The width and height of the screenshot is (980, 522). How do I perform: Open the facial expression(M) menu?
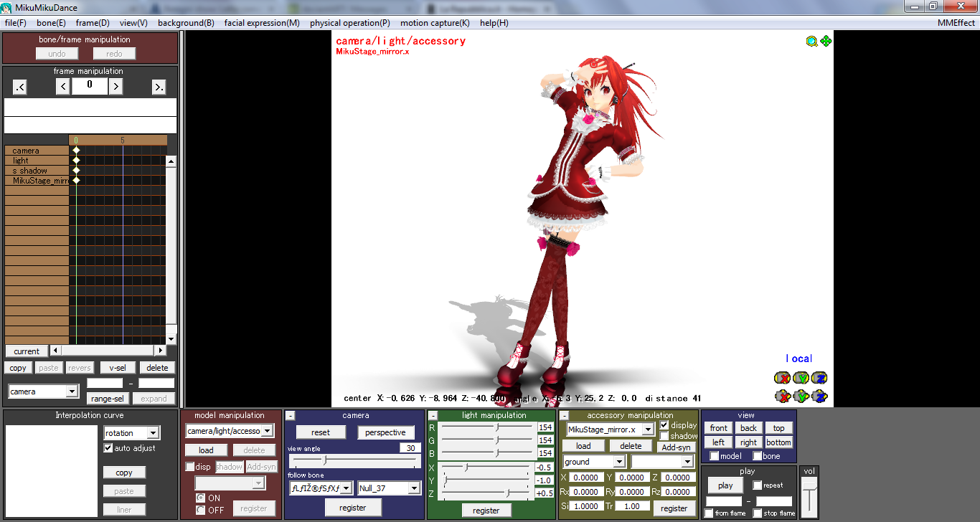tap(261, 22)
